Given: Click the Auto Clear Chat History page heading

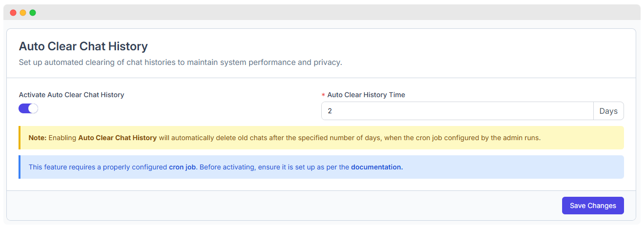Looking at the screenshot, I should tap(83, 46).
